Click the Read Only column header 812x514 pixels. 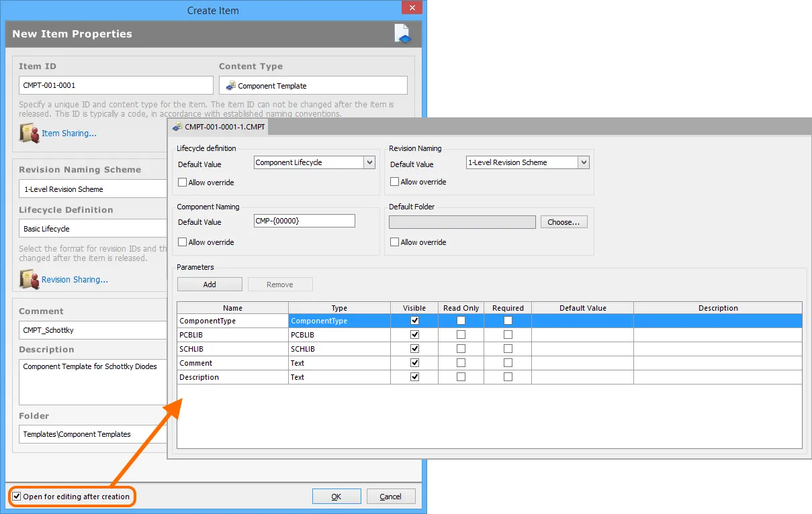click(461, 308)
